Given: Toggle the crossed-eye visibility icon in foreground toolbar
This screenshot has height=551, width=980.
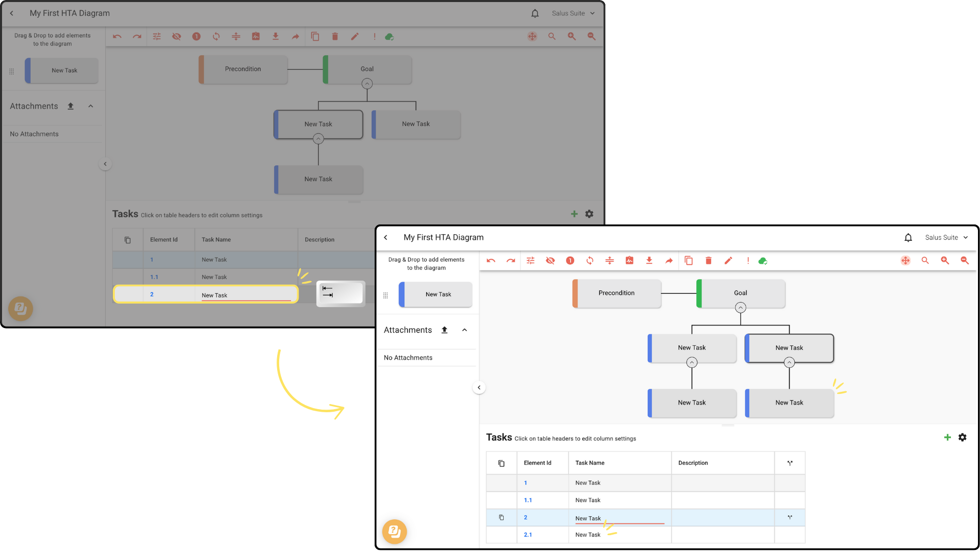Looking at the screenshot, I should 550,261.
